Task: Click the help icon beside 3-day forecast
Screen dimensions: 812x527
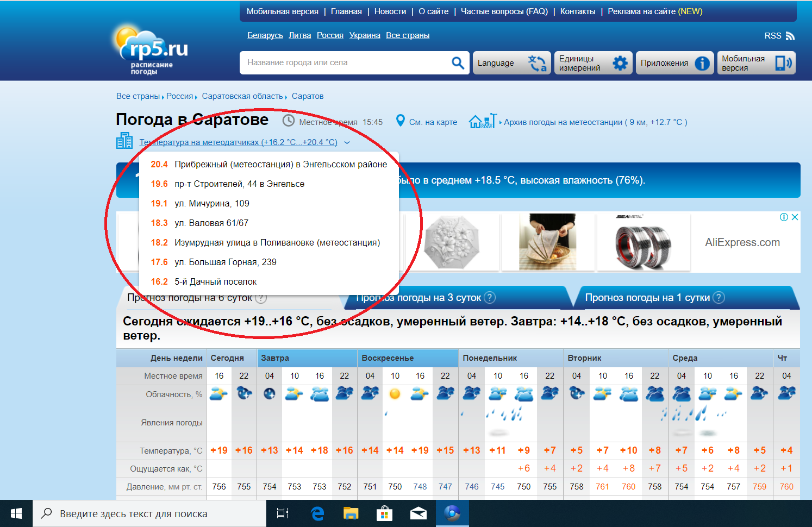Action: pyautogui.click(x=490, y=297)
